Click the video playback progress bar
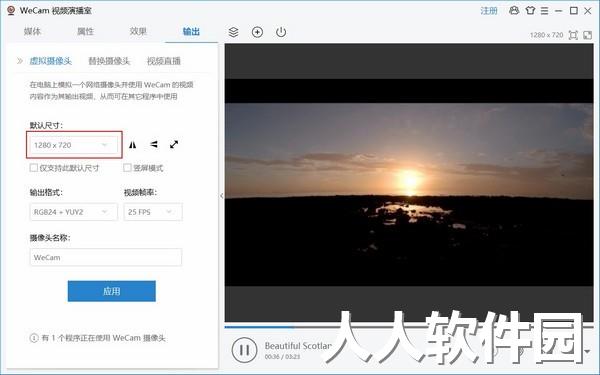Viewport: 600px width, 375px height. [x=409, y=327]
